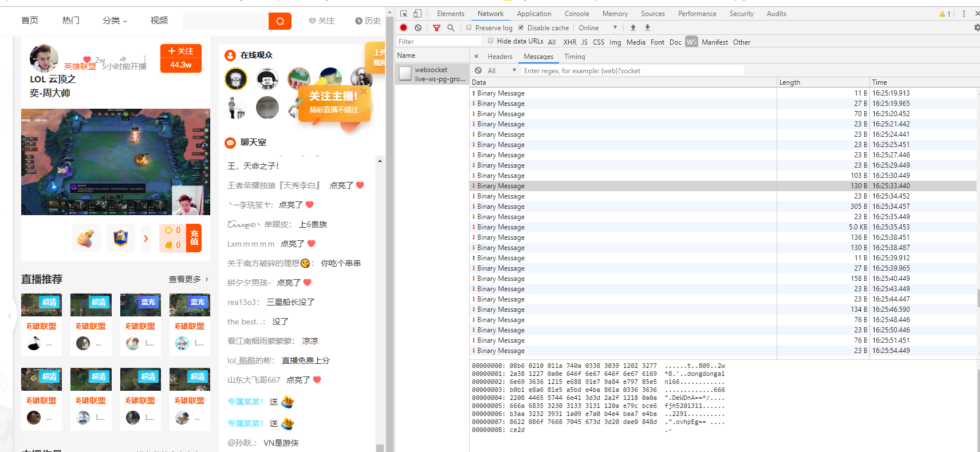Screen dimensions: 980x452
Task: Click the streamer profile avatar
Action: coord(44,58)
